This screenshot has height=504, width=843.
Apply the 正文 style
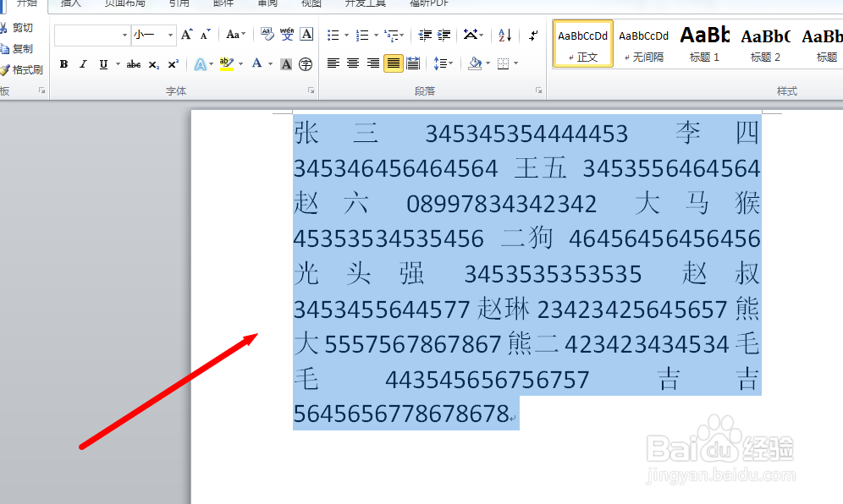coord(583,44)
